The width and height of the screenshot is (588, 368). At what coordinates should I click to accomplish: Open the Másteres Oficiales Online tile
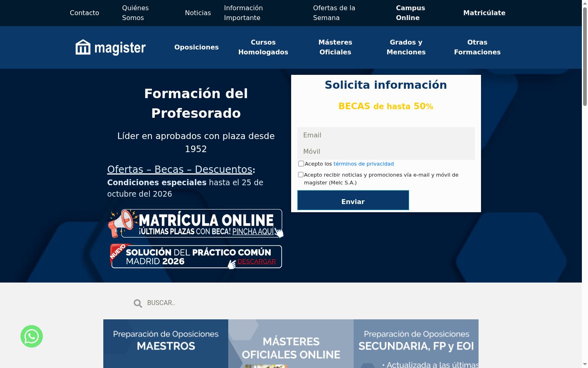point(291,343)
